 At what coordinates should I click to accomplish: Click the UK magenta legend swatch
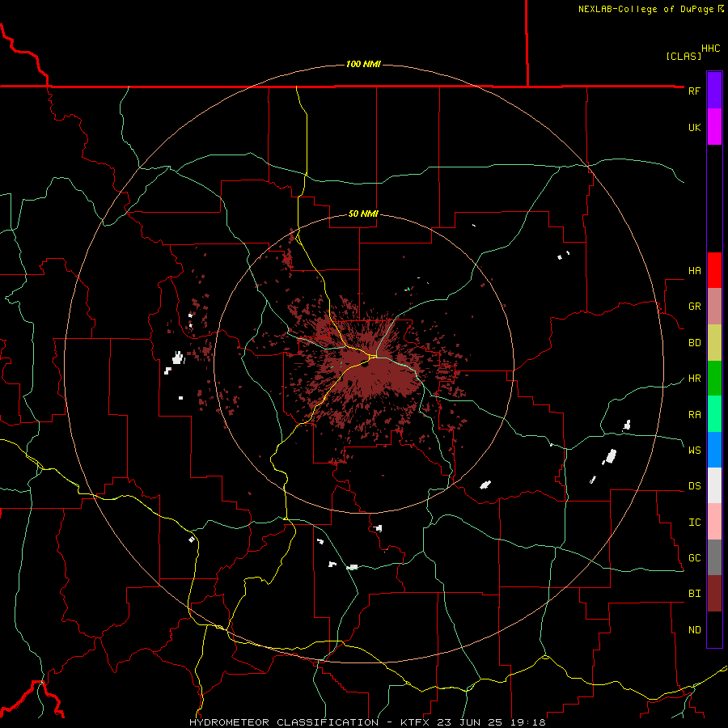coord(714,127)
